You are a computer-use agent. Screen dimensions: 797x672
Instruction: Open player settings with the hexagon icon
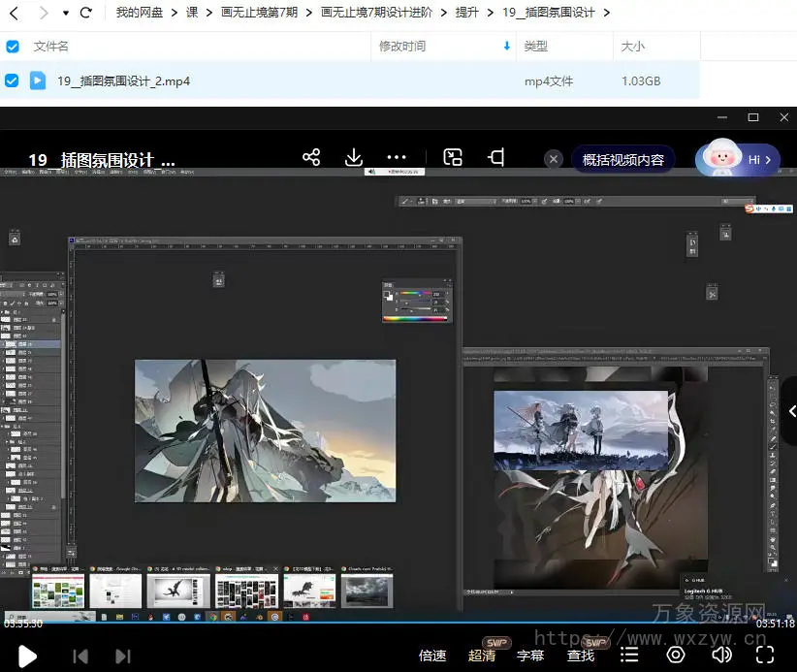pyautogui.click(x=676, y=656)
